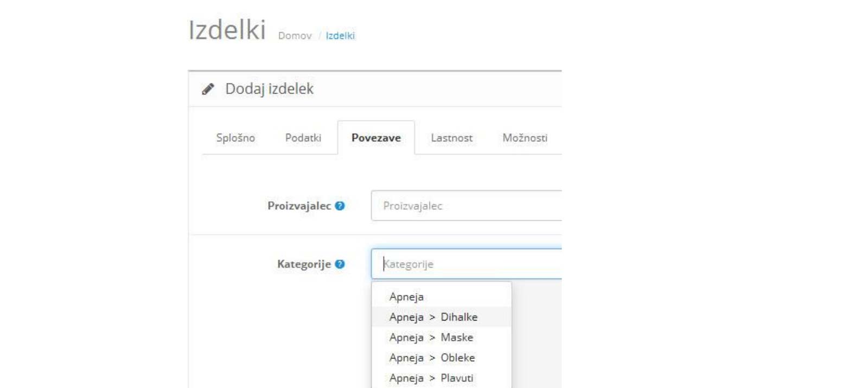
Task: Click the help icon next to Proizvajalec
Action: 340,206
